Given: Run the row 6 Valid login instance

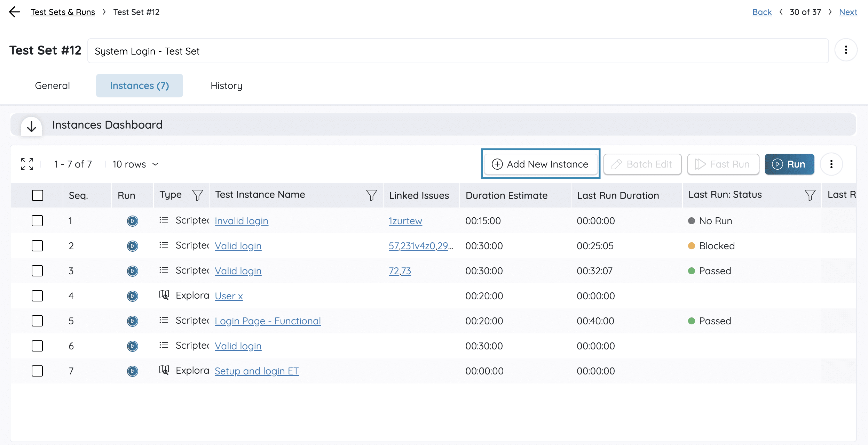Looking at the screenshot, I should click(132, 346).
